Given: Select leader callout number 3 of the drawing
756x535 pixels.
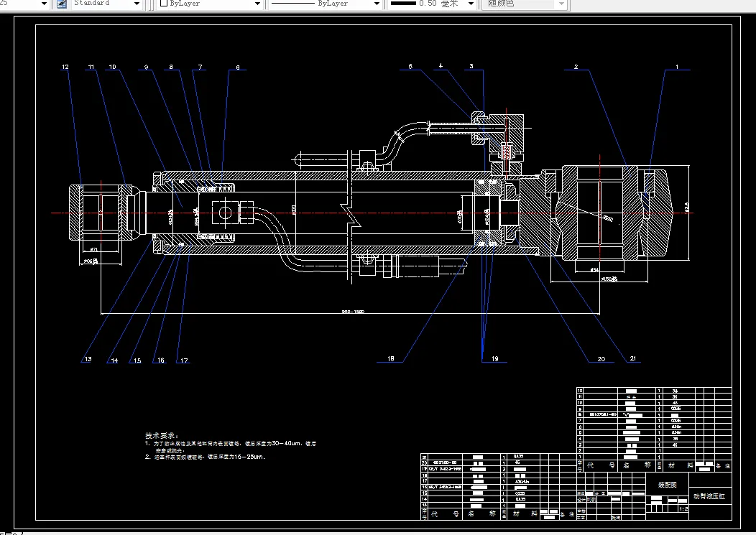Looking at the screenshot, I should (x=471, y=67).
